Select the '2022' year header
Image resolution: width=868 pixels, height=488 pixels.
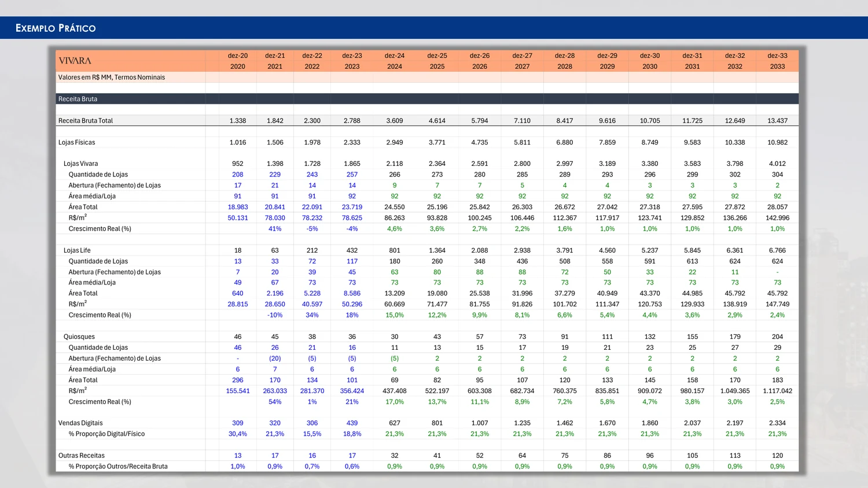coord(312,66)
